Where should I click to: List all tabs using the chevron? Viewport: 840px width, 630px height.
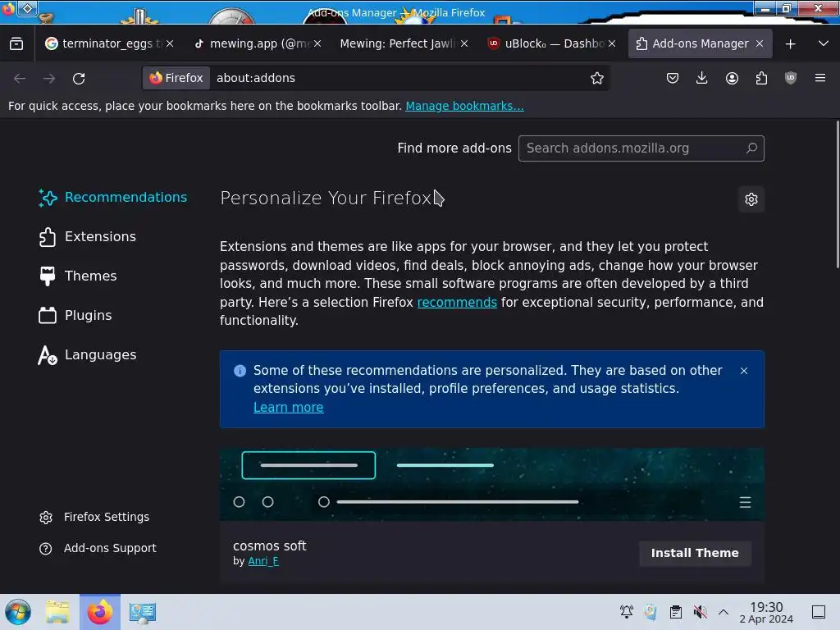(x=824, y=44)
